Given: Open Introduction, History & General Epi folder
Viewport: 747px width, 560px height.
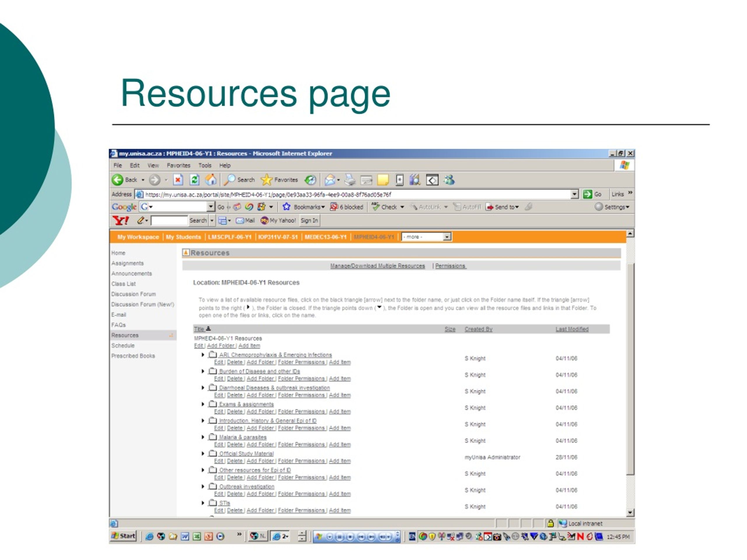Looking at the screenshot, I should coord(268,421).
